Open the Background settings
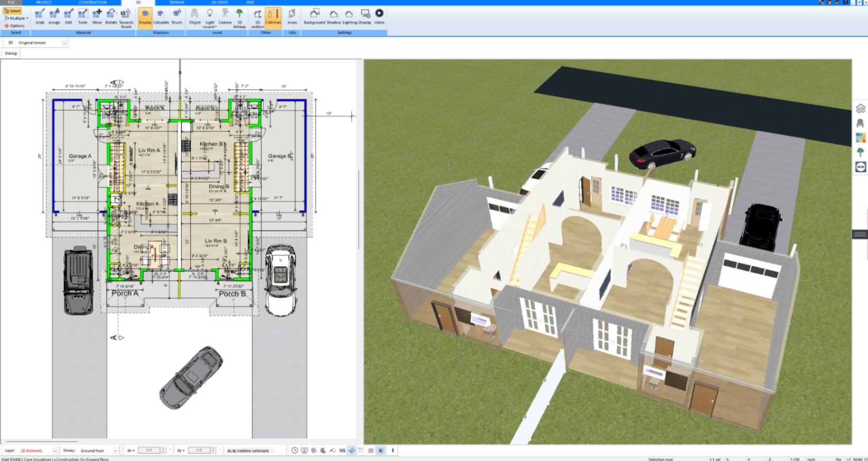868x461 pixels. click(x=314, y=17)
